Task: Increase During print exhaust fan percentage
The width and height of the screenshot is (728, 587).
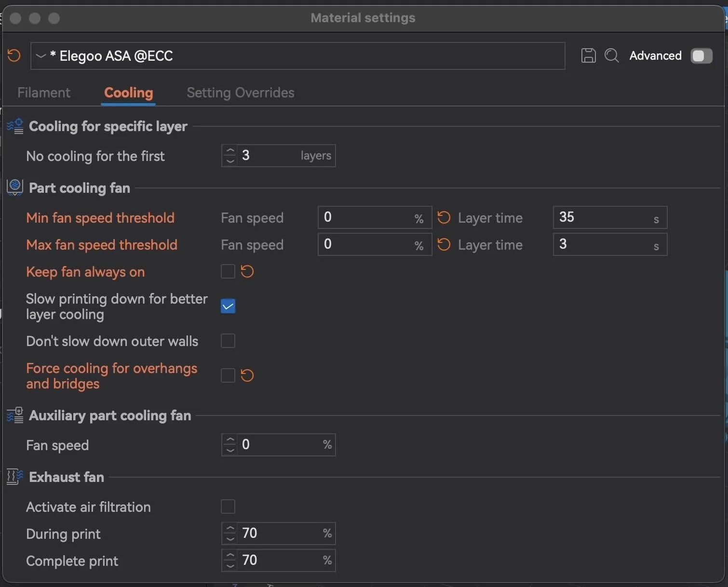Action: [x=230, y=529]
